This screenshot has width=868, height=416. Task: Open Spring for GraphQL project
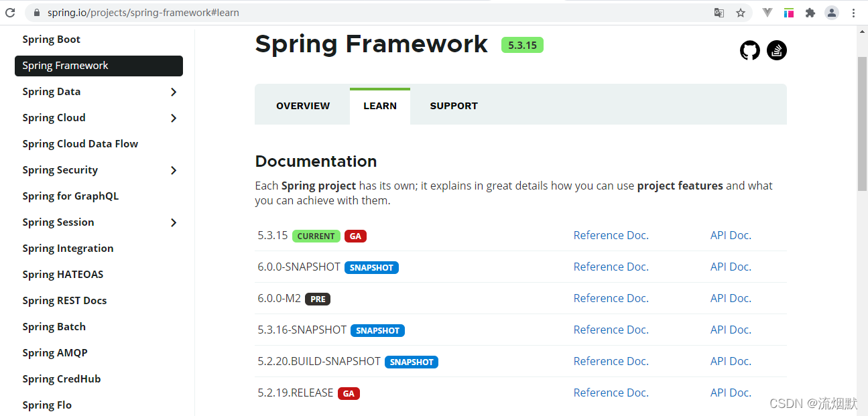[70, 196]
